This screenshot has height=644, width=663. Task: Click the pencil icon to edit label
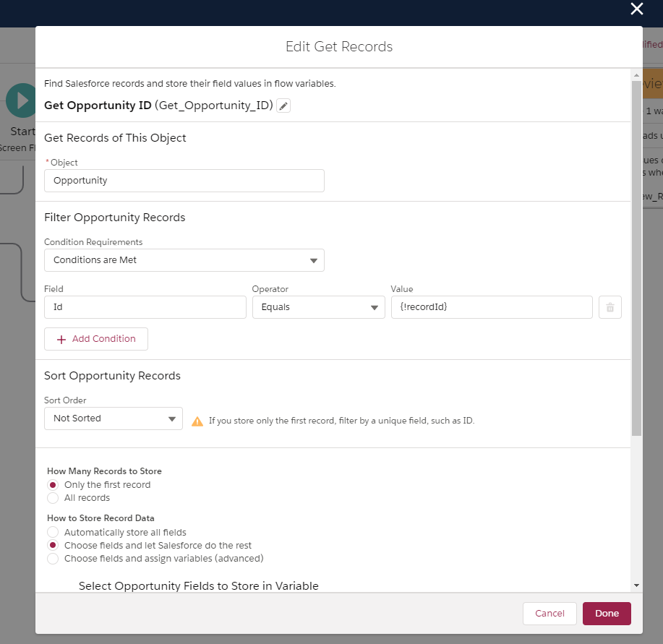284,106
